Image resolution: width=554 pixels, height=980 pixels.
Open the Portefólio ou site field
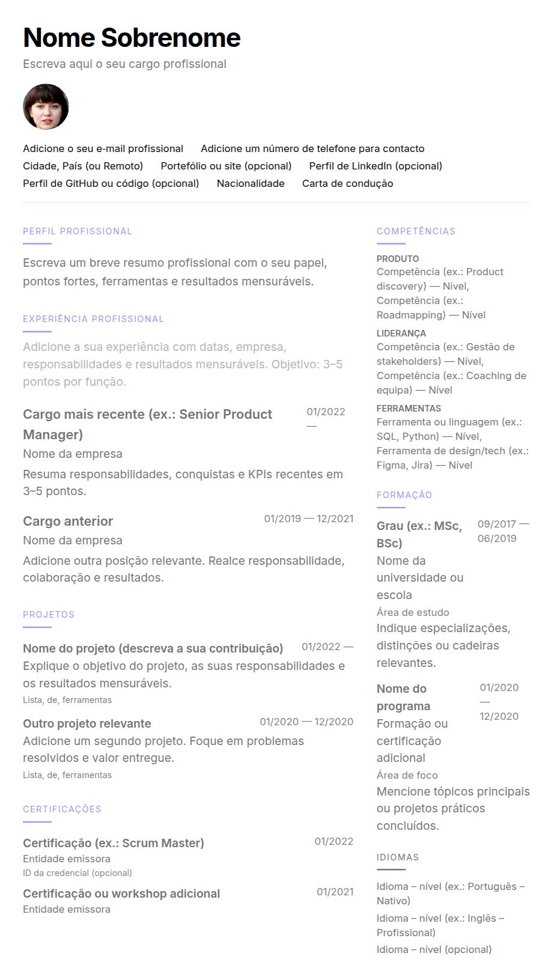pos(226,166)
